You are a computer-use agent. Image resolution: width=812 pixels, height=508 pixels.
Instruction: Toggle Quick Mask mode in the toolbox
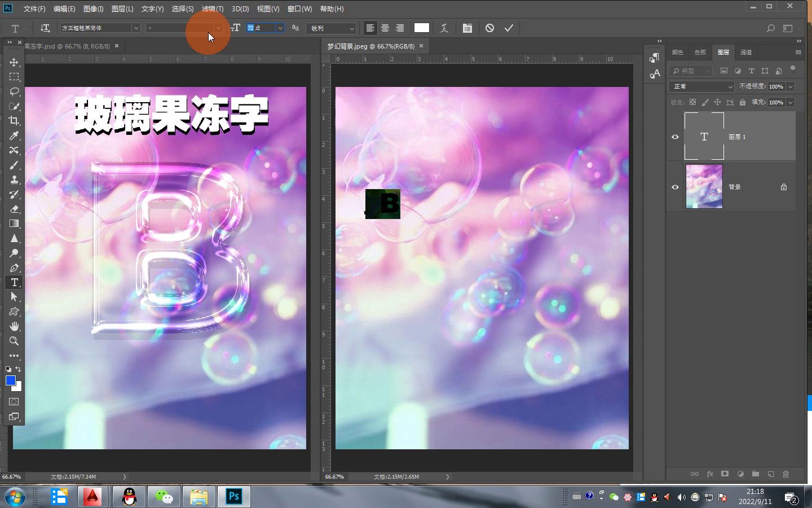[14, 402]
